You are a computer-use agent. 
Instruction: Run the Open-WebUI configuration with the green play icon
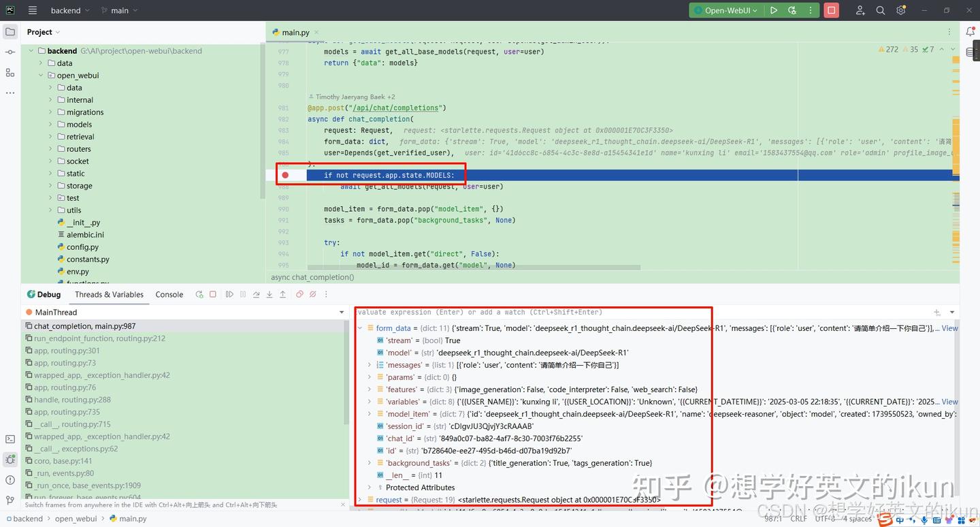tap(774, 10)
